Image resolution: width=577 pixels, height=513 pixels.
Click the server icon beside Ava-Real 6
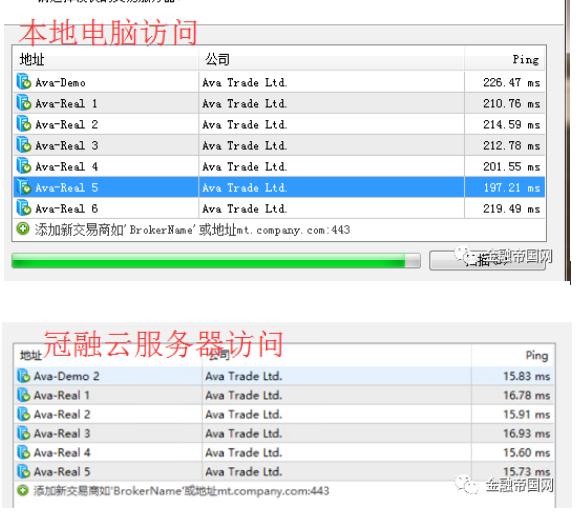point(24,208)
